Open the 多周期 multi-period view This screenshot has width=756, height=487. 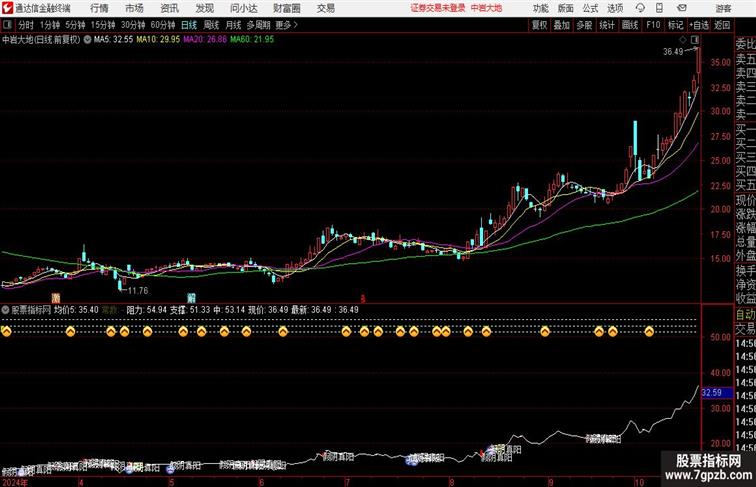tap(258, 25)
